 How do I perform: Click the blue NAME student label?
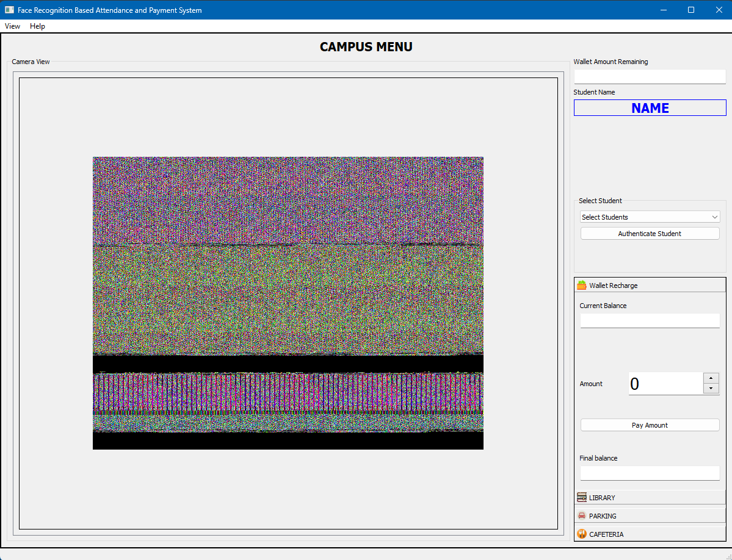[x=650, y=108]
